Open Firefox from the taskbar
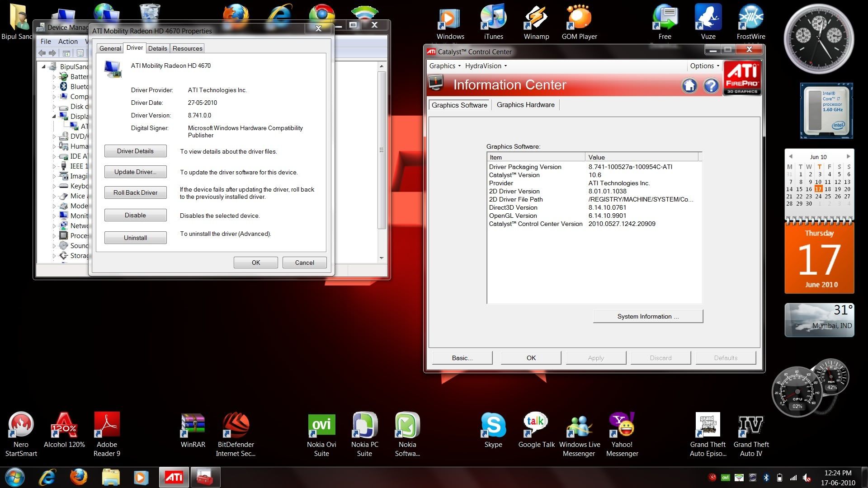Viewport: 868px width, 488px height. click(79, 477)
